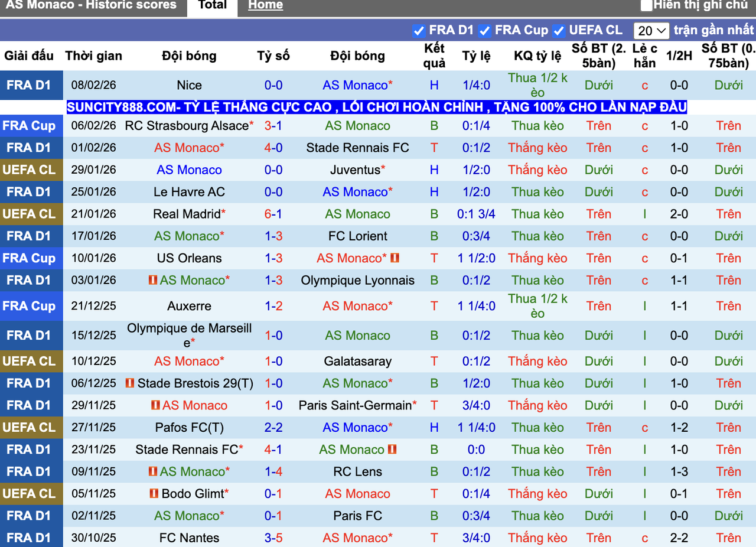Select the 0:1 3/4 odds for Real Madrid
This screenshot has width=756, height=547.
tap(476, 214)
